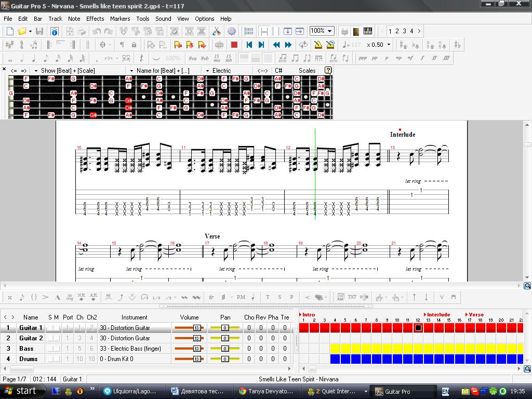Switch to track 2 in toolbar
This screenshot has width=532, height=399.
tap(397, 31)
